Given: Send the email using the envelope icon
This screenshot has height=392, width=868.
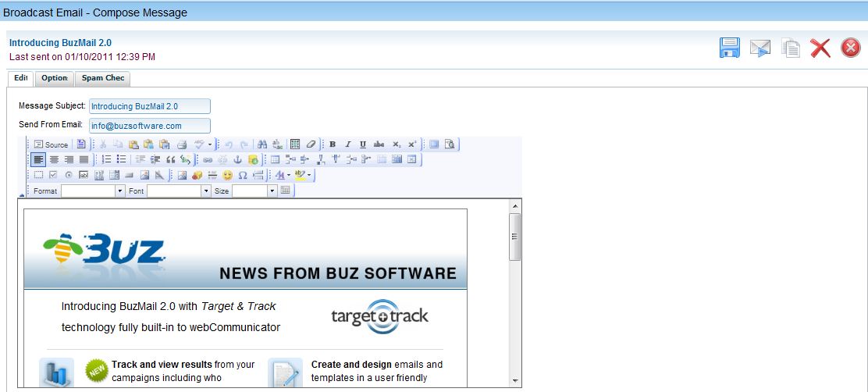Looking at the screenshot, I should [760, 48].
